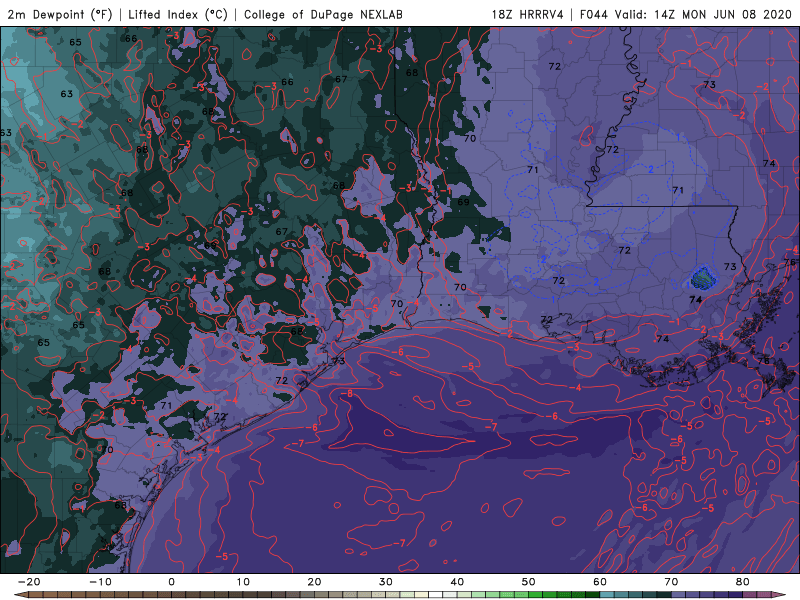Click the "14Z MON JUN 08 2020" valid time
The width and height of the screenshot is (800, 600).
(723, 14)
